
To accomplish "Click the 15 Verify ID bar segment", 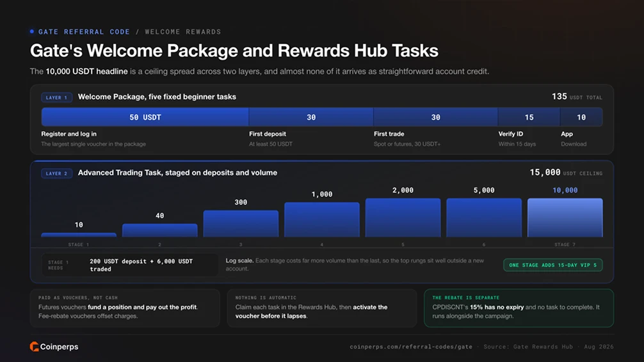I will [x=529, y=118].
